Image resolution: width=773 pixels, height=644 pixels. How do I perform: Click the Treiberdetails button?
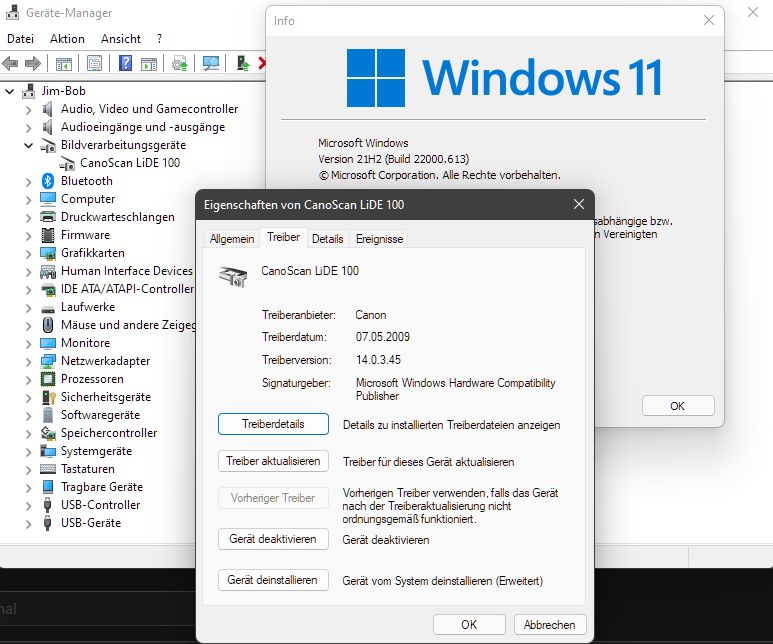pyautogui.click(x=273, y=424)
